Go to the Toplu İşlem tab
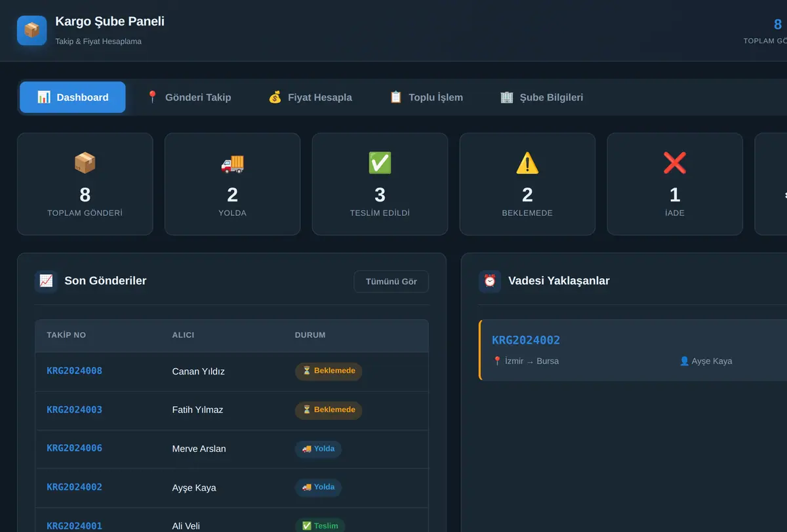The image size is (787, 532). point(426,97)
